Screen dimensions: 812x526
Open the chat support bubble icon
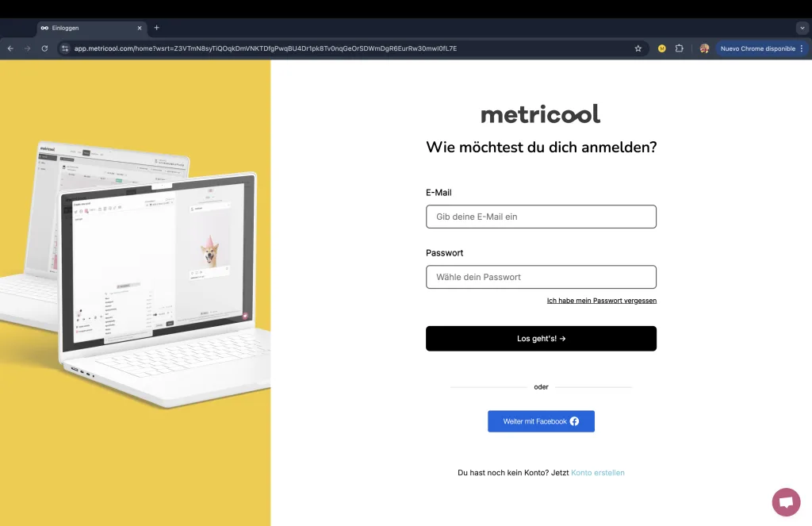tap(786, 501)
